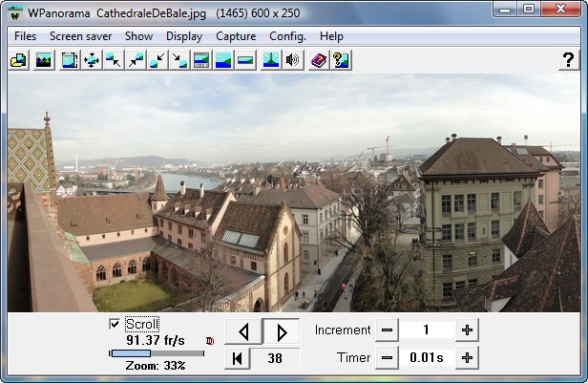Open the Files menu

click(x=26, y=36)
